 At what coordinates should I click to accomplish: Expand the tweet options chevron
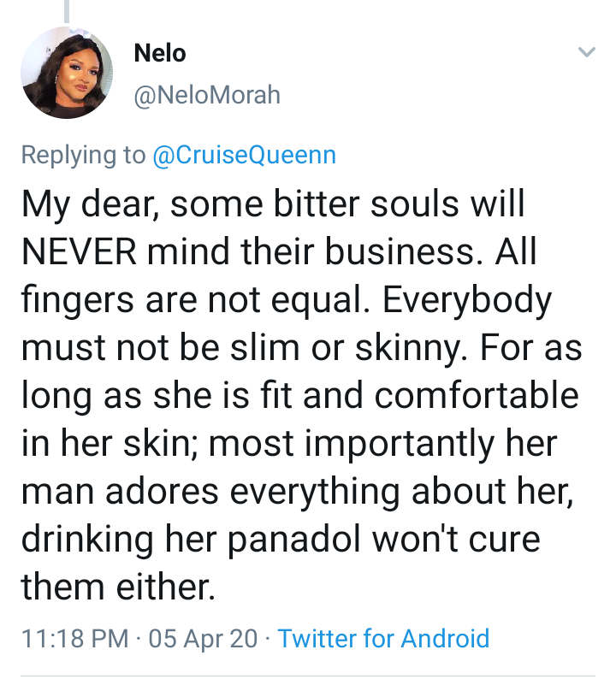(x=586, y=53)
